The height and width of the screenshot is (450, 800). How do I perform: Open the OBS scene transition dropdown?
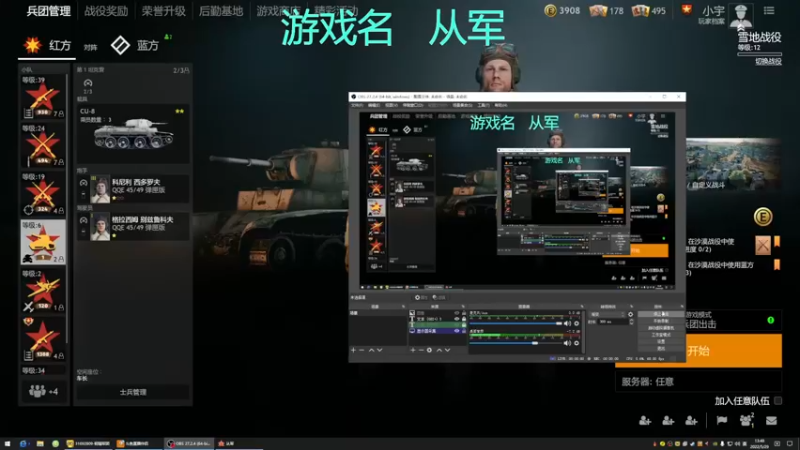click(607, 314)
